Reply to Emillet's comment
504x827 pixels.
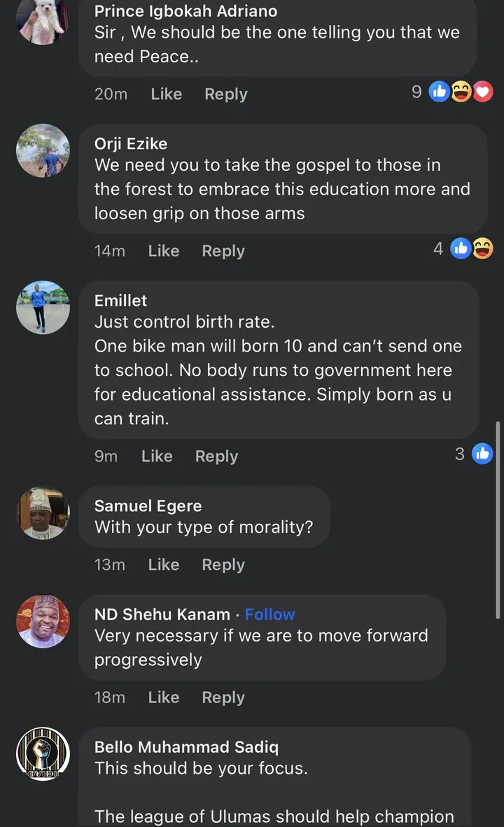pyautogui.click(x=216, y=456)
